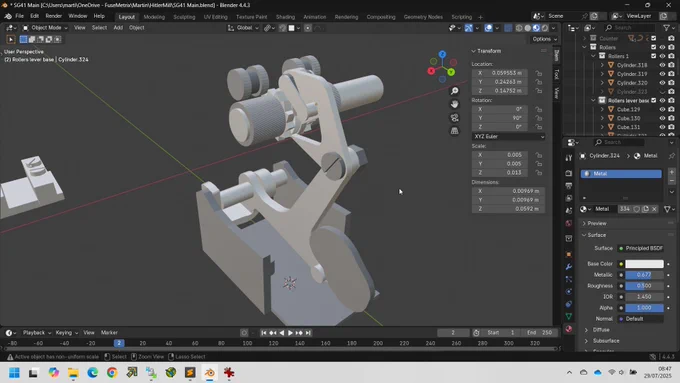680x383 pixels.
Task: Open the Render properties tab icon
Action: pyautogui.click(x=569, y=173)
